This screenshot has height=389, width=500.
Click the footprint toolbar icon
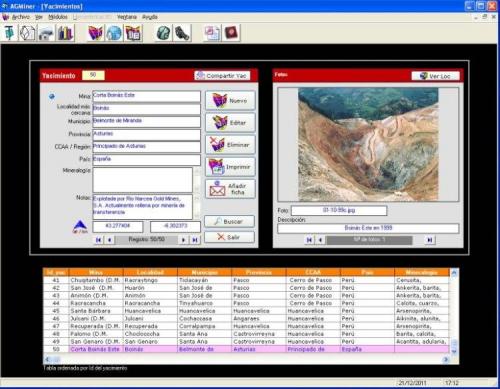[182, 33]
